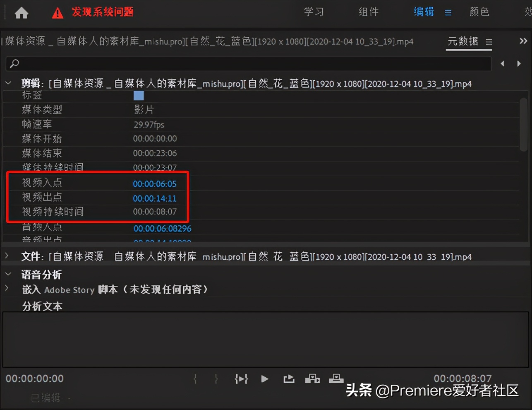Click the blue label color swatch
The width and height of the screenshot is (532, 410).
pos(139,95)
